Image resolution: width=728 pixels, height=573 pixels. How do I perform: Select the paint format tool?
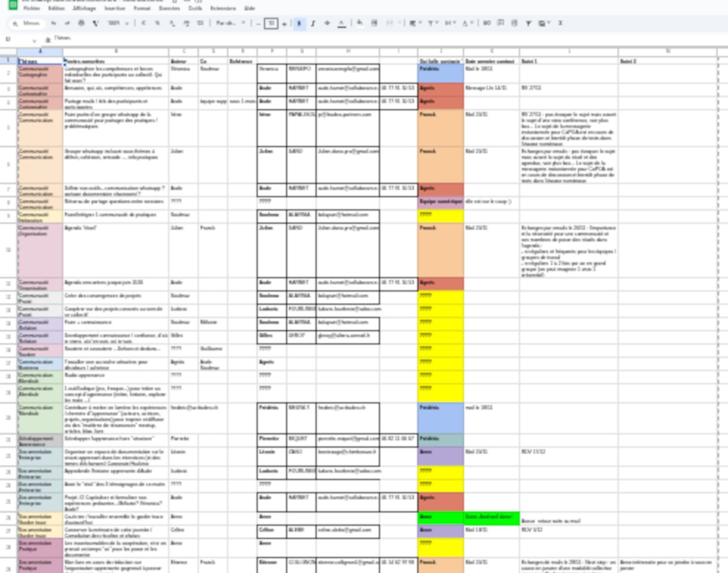pos(95,23)
